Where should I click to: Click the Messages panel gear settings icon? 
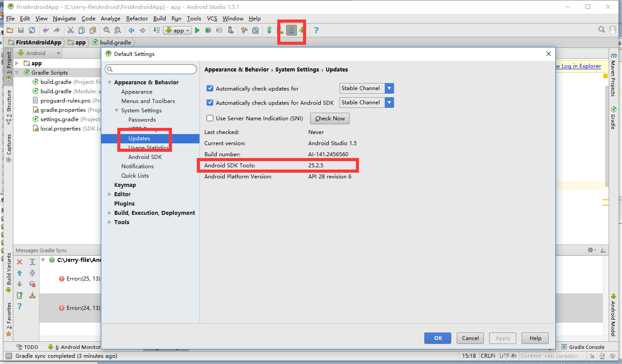point(591,250)
